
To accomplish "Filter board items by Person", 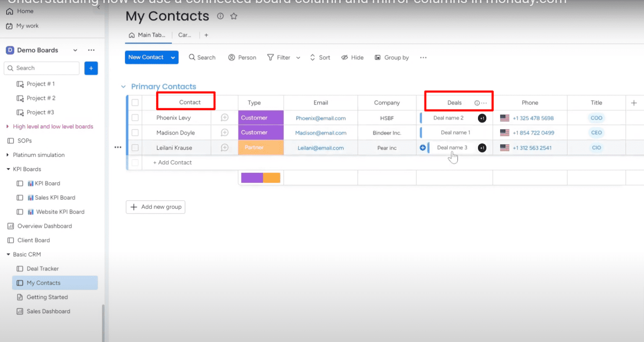I will 242,57.
